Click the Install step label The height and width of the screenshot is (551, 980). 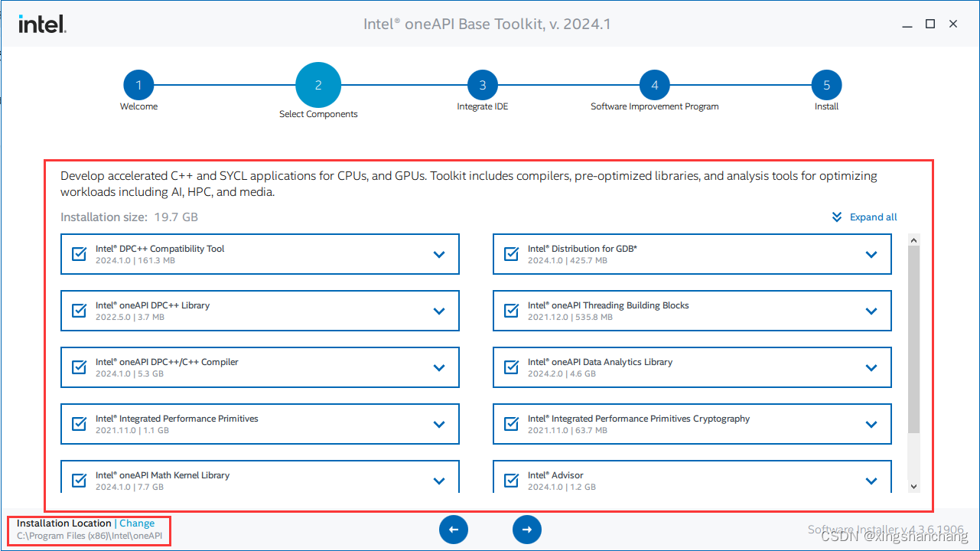coord(827,106)
